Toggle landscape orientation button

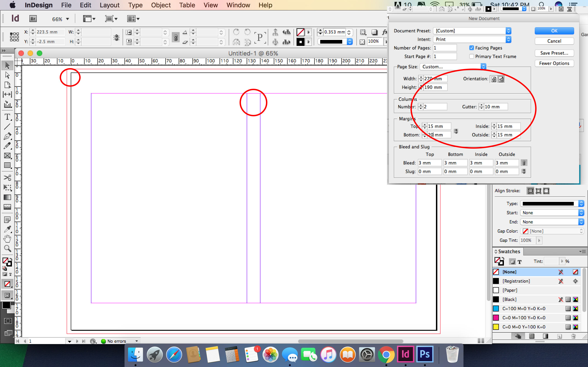pyautogui.click(x=501, y=78)
